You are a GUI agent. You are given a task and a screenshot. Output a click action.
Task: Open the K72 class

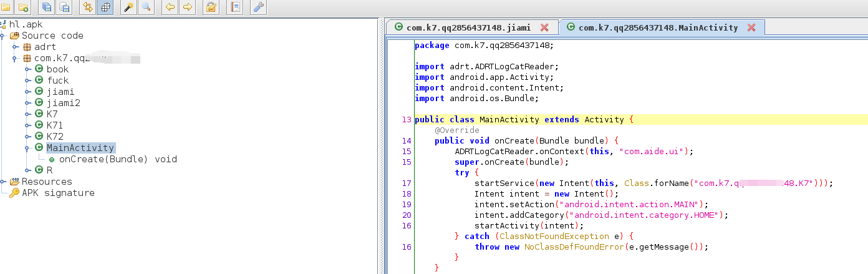(x=55, y=137)
